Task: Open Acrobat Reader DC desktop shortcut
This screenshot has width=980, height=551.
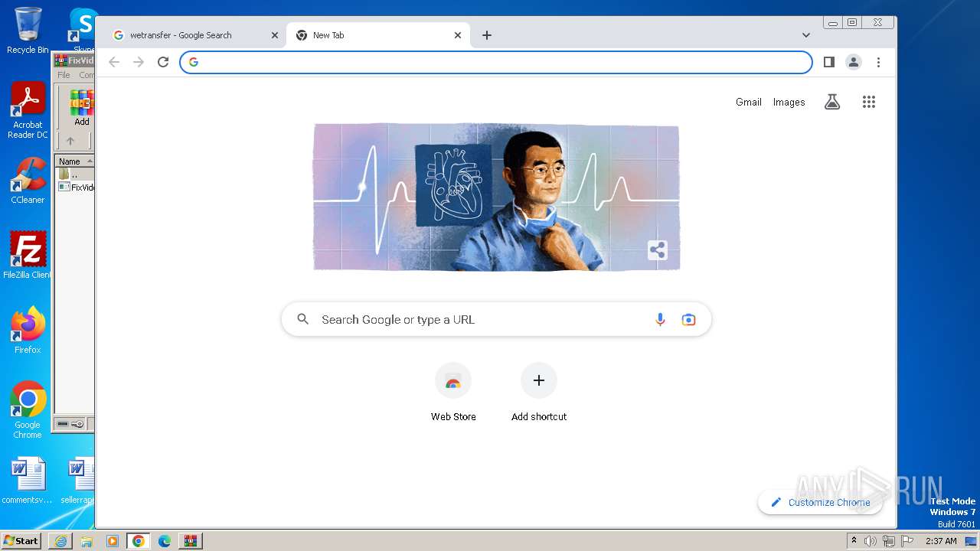Action: [28, 110]
